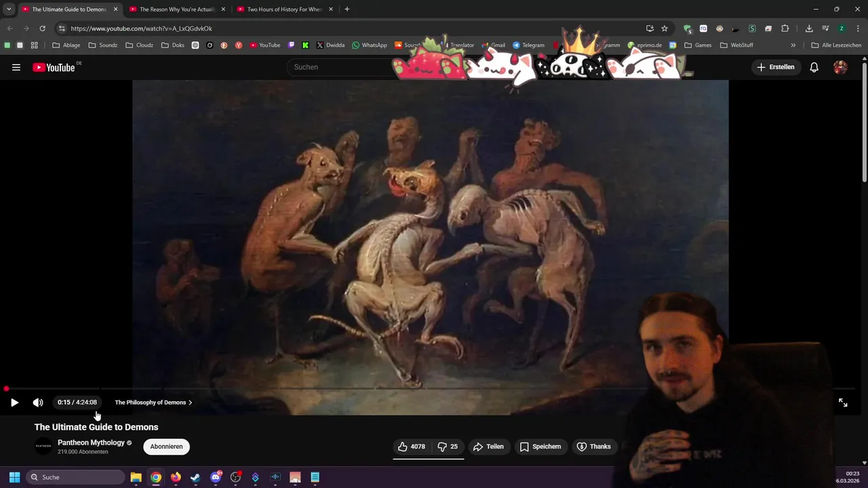The image size is (868, 488).
Task: Open the WhatsApp bookmark
Action: point(370,45)
